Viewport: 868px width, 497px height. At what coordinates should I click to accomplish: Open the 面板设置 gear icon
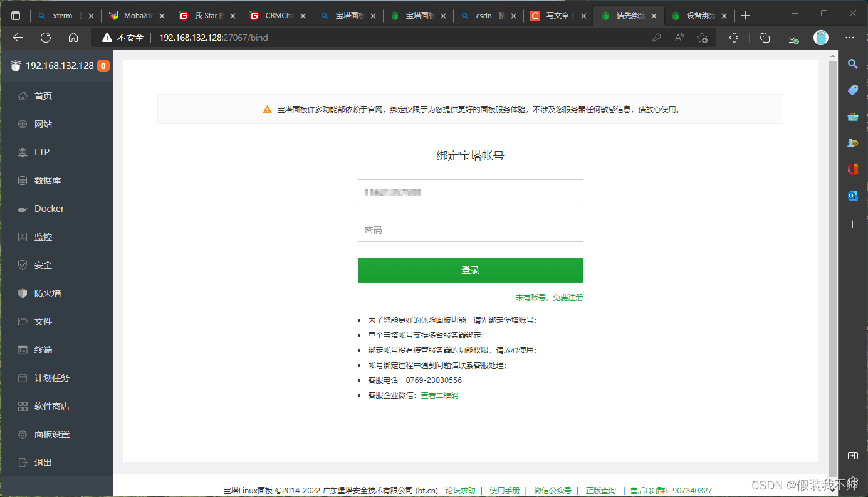(23, 434)
